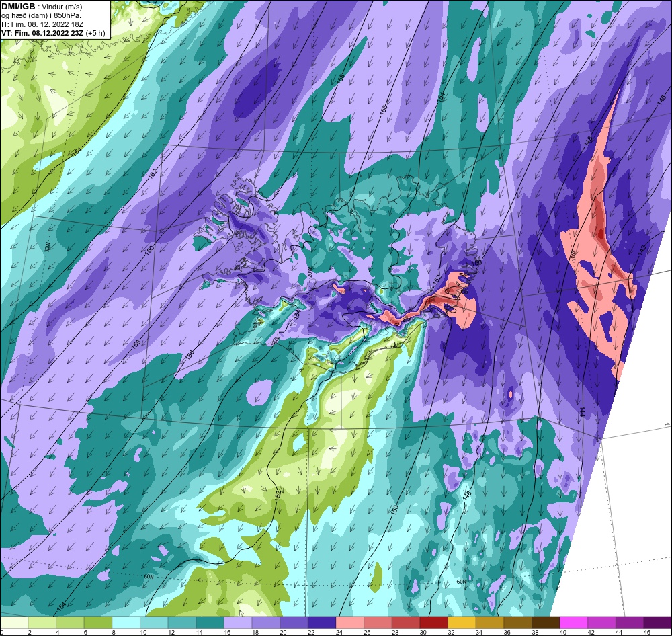Click the red swatch for 28–30 m/s
Screen dimensions: 672x636
tap(406, 622)
